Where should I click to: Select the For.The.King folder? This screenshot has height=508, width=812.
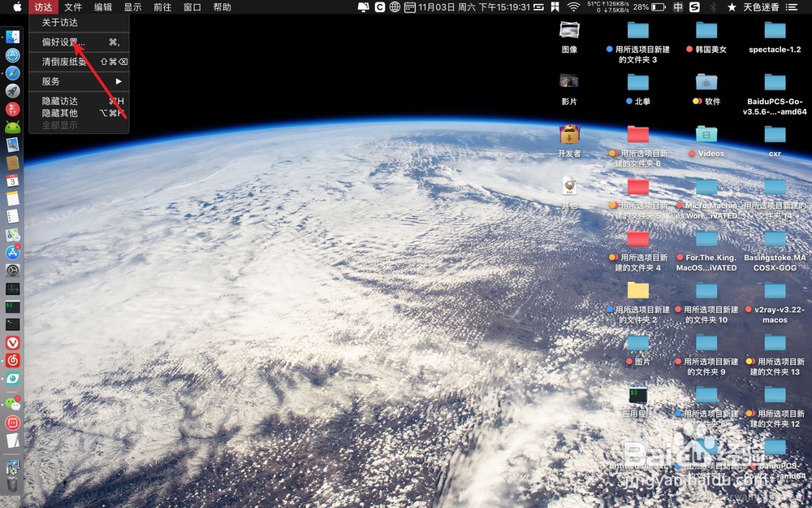coord(706,251)
